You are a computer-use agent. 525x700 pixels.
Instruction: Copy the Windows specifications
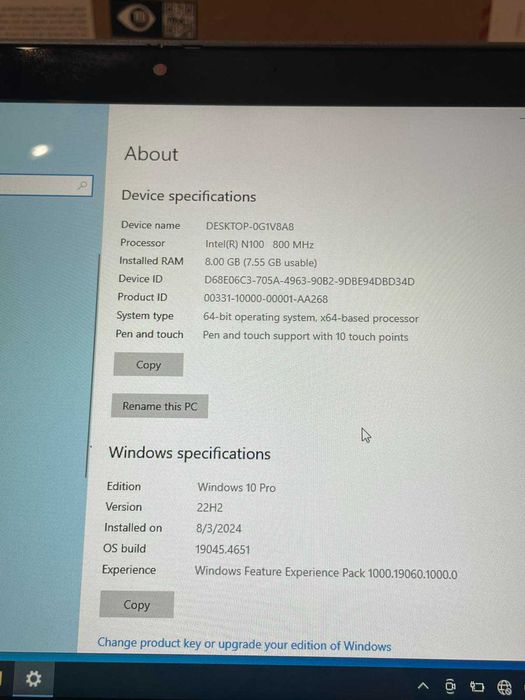[x=137, y=604]
